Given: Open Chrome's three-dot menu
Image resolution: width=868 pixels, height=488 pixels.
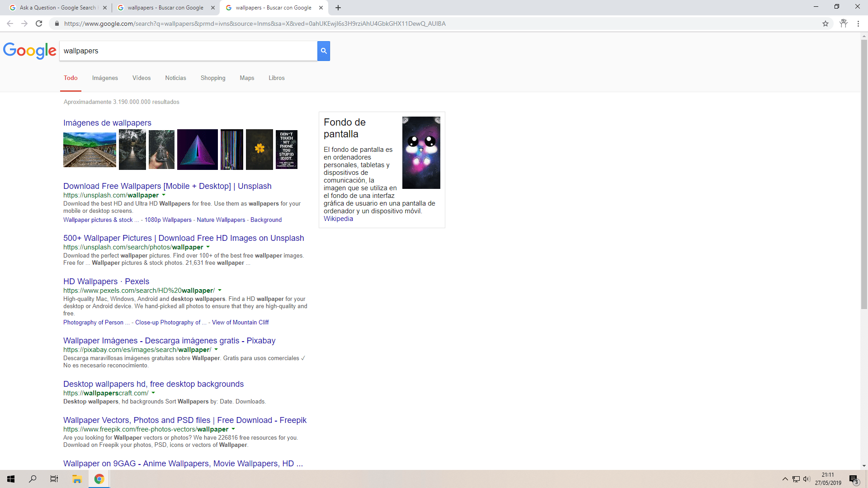Looking at the screenshot, I should 858,23.
